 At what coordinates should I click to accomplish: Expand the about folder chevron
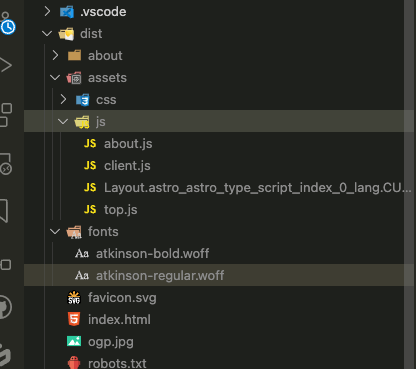coord(55,55)
